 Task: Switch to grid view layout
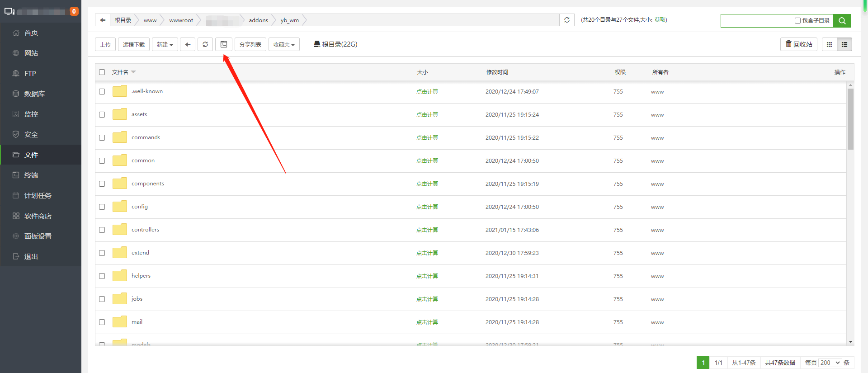pos(829,44)
